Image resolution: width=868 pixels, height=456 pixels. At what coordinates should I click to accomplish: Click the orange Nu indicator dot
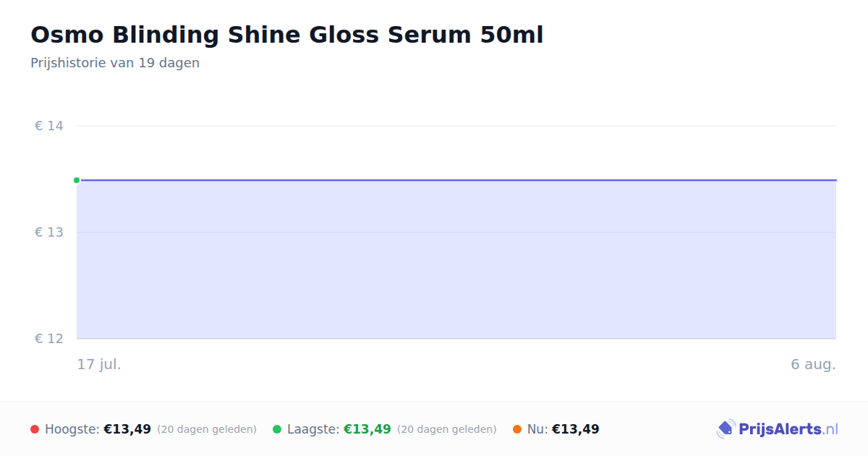point(517,429)
